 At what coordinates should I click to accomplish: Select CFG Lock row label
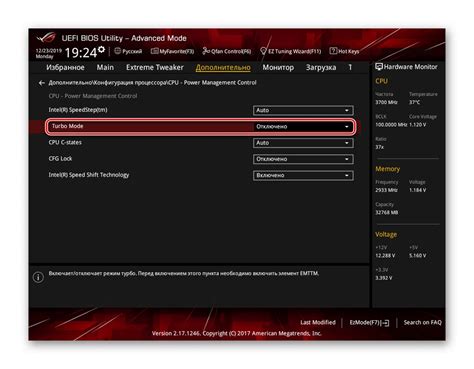60,159
